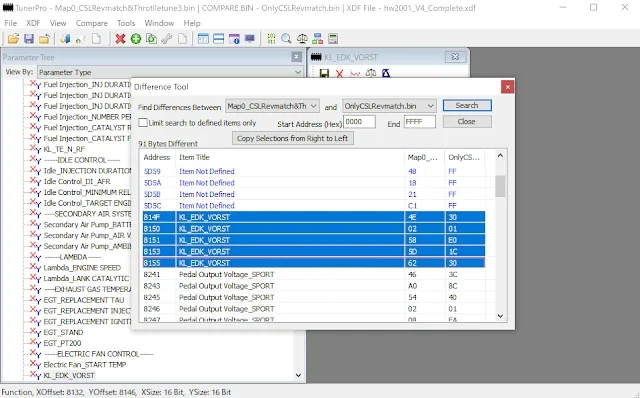The width and height of the screenshot is (640, 398).
Task: Open the Window menu
Action: [159, 23]
